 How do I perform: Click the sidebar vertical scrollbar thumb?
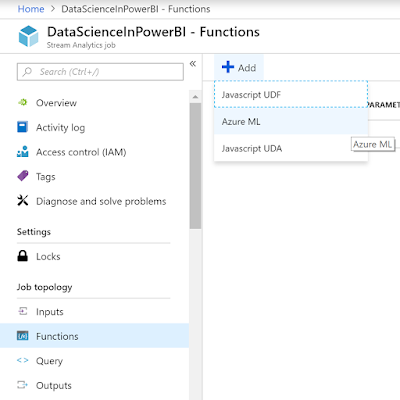(195, 166)
